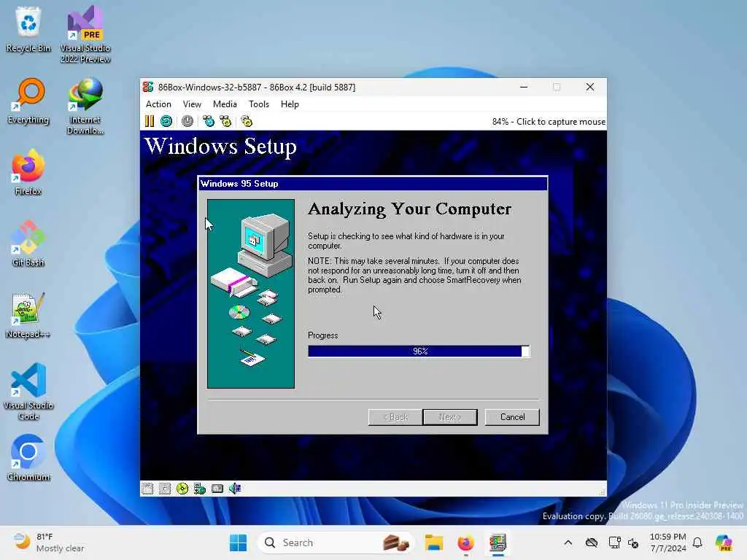The height and width of the screenshot is (560, 747).
Task: Click the 'Progress' label
Action: 322,335
